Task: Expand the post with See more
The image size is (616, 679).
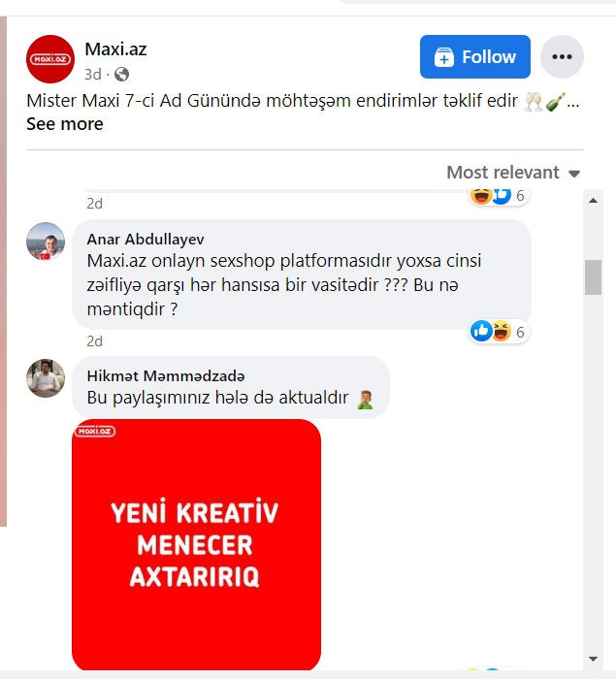Action: click(x=65, y=124)
